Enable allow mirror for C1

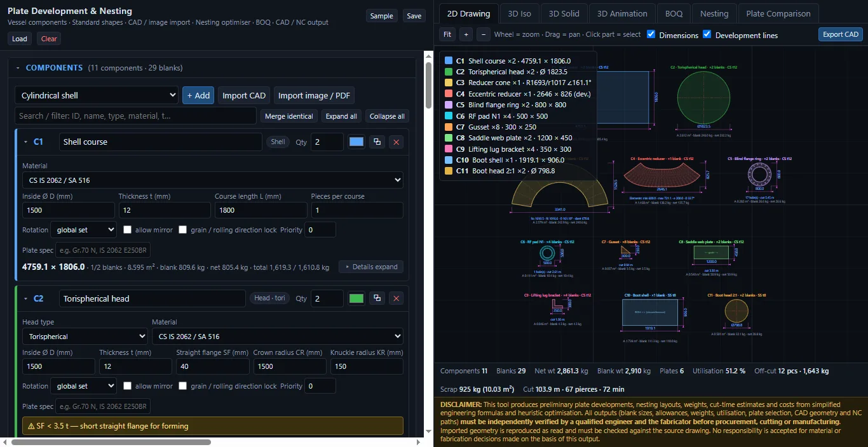(127, 230)
